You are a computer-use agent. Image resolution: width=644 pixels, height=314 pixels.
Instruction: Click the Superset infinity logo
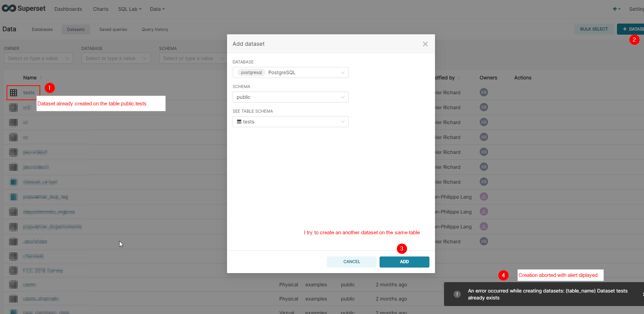point(8,8)
